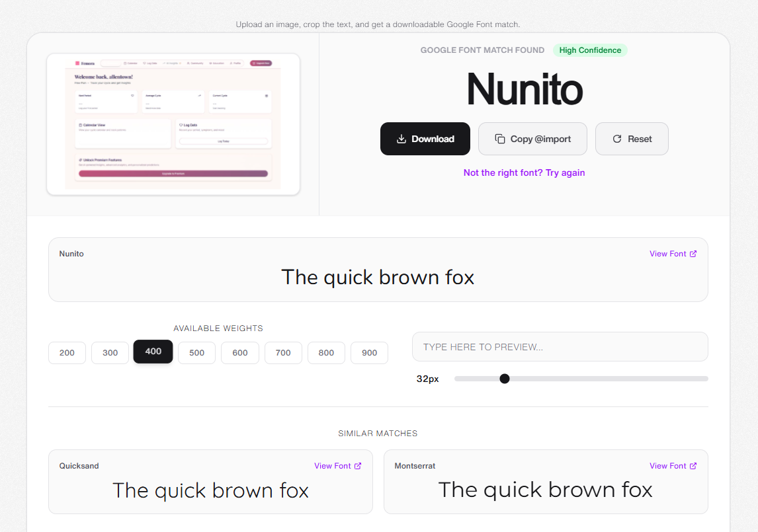Click external link icon on Quicksand card
Viewport: 758px width, 532px height.
(358, 466)
